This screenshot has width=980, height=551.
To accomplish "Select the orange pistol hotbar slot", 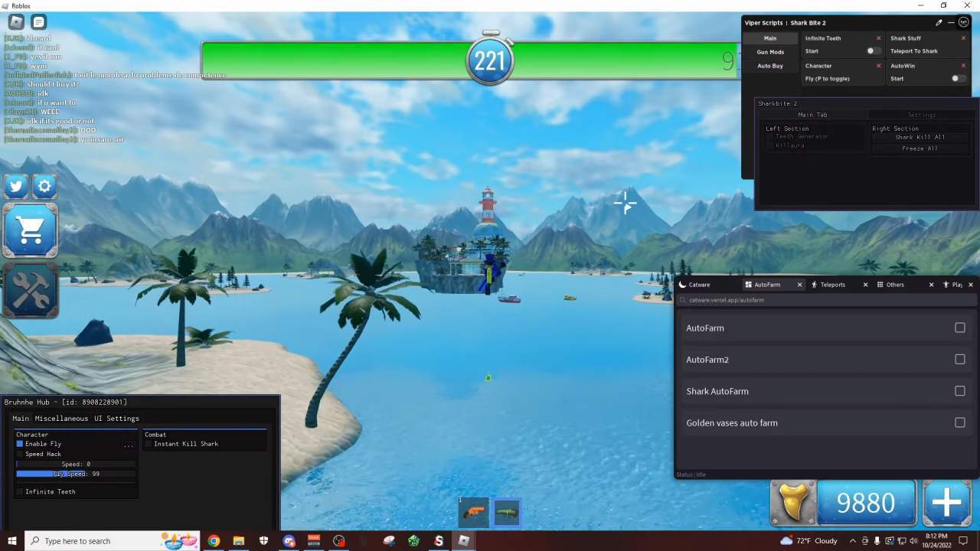I will pyautogui.click(x=474, y=512).
